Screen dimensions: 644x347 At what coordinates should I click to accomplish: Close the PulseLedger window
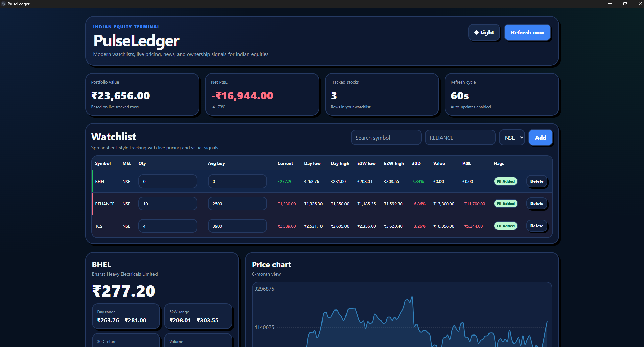[640, 4]
